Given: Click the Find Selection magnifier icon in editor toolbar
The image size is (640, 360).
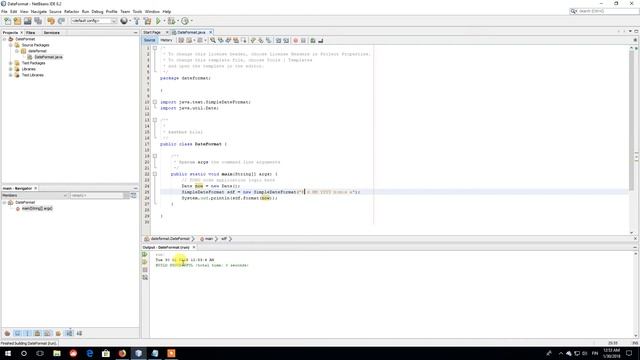Looking at the screenshot, I should pyautogui.click(x=213, y=40).
